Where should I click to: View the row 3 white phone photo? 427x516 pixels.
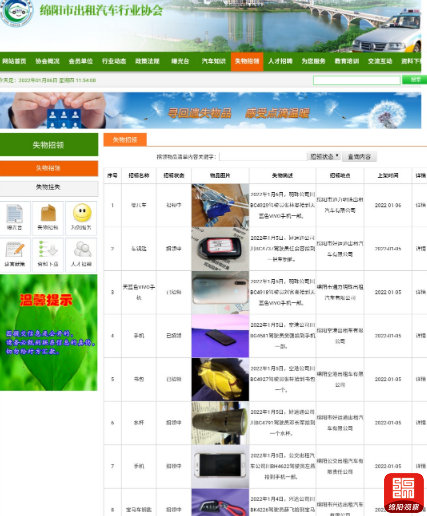click(x=220, y=292)
